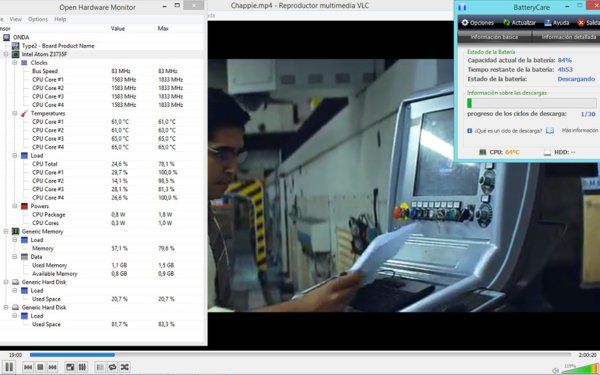Skip to previous media in VLC

click(x=28, y=367)
